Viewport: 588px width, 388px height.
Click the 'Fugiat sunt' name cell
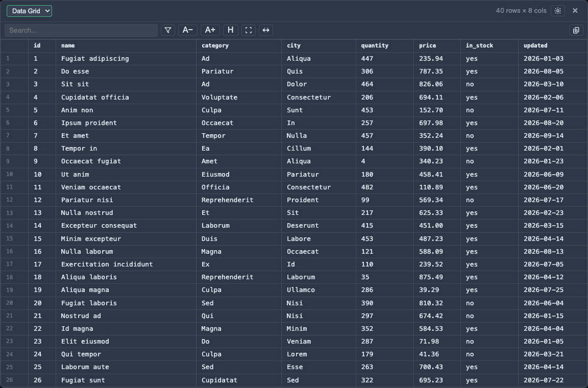click(x=126, y=380)
